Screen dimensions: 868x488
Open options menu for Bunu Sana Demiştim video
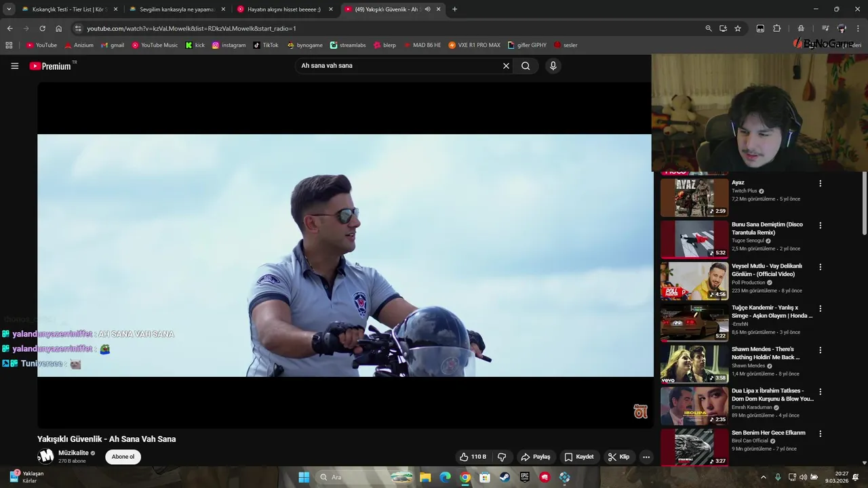(x=820, y=225)
